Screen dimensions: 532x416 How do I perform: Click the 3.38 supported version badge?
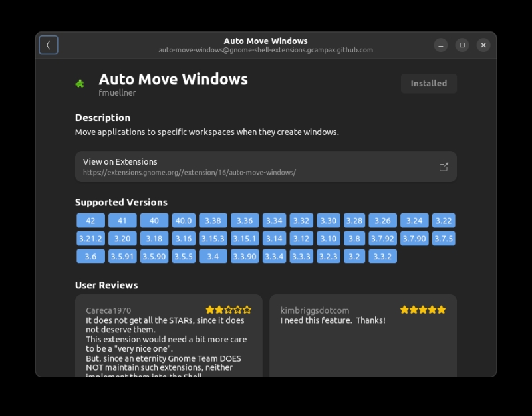(x=213, y=221)
